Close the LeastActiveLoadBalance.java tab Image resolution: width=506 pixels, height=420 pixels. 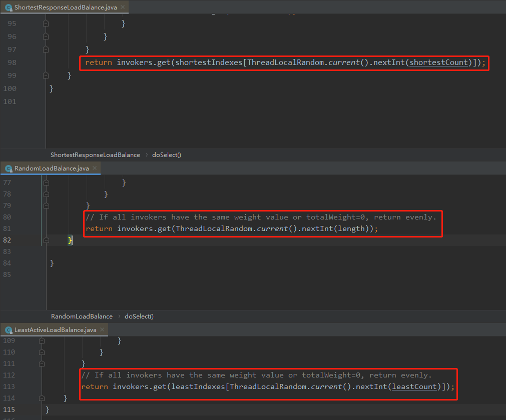click(x=102, y=329)
